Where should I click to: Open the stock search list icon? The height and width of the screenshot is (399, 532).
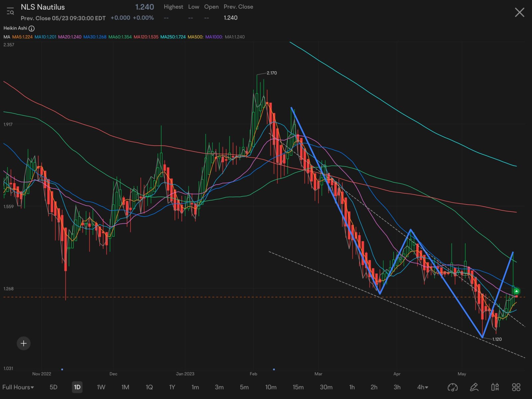click(x=10, y=12)
